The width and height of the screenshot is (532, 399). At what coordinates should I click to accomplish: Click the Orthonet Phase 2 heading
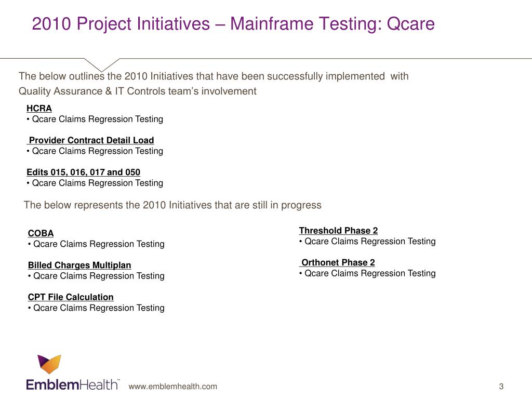tap(338, 262)
